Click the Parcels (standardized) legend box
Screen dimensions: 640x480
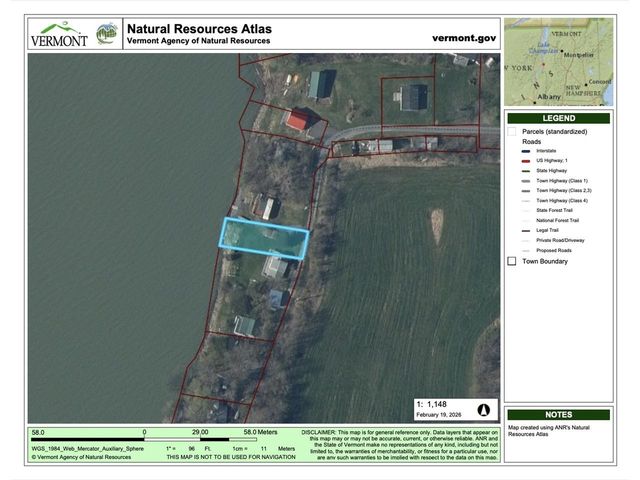(512, 132)
